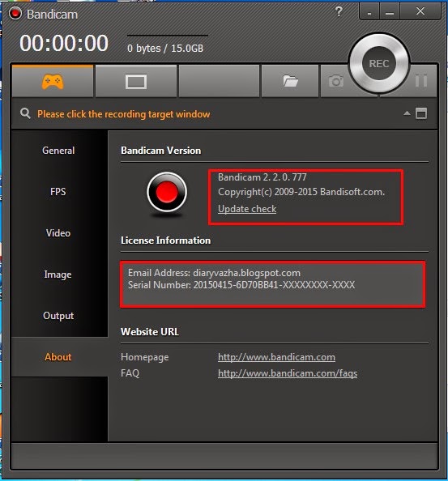The image size is (448, 481).
Task: Open the Output settings tab
Action: click(x=58, y=316)
